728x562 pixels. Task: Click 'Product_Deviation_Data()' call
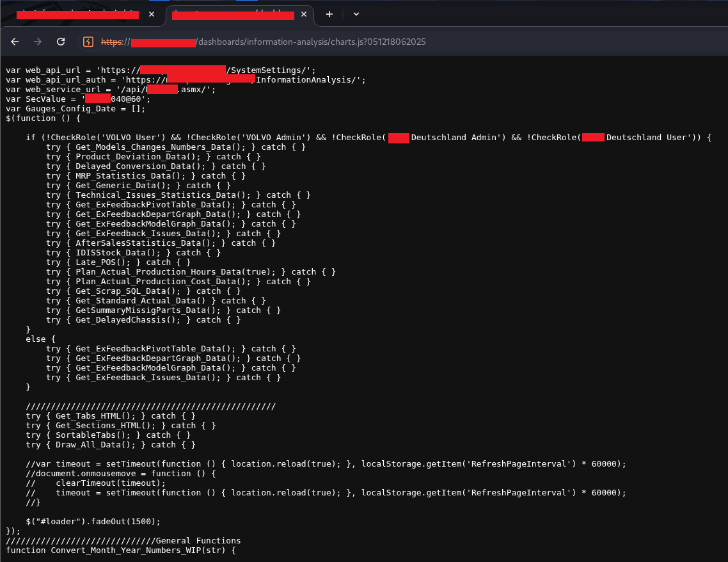pyautogui.click(x=138, y=157)
